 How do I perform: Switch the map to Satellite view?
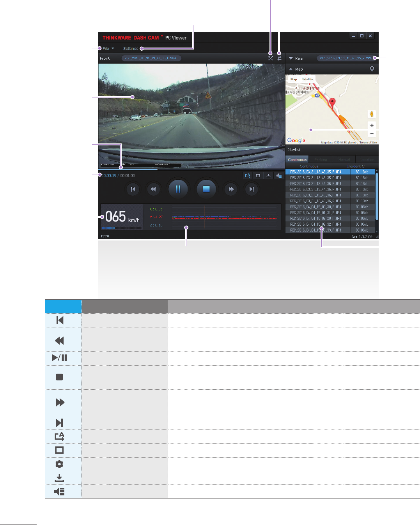[x=307, y=79]
